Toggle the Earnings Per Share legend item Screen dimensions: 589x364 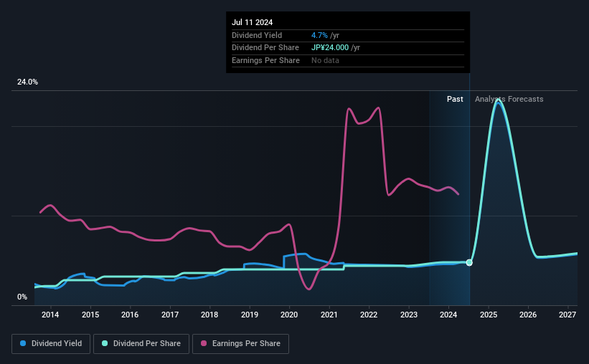pyautogui.click(x=240, y=344)
